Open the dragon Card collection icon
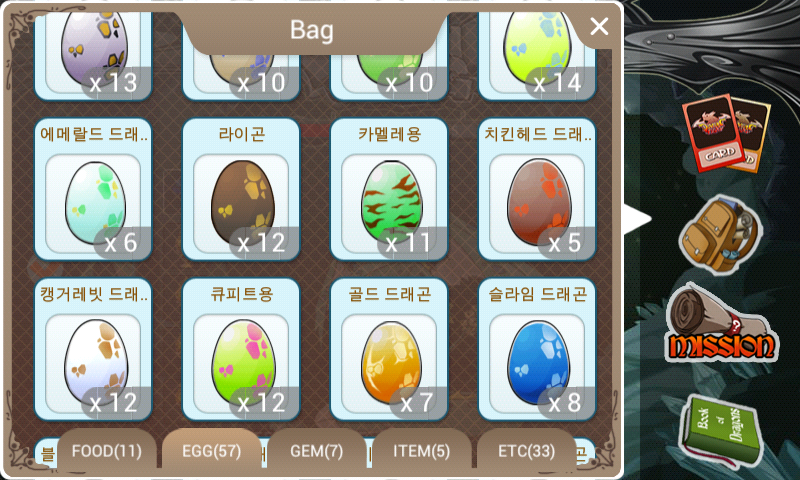This screenshot has height=480, width=800. coord(726,134)
